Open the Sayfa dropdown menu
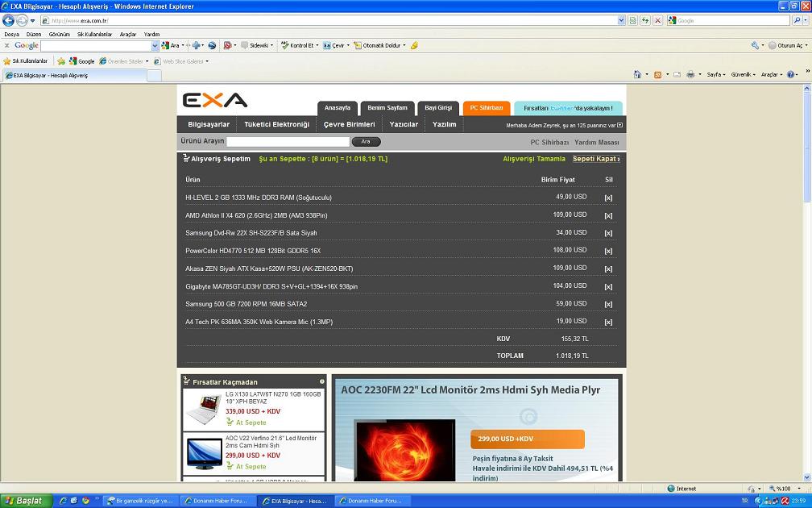The image size is (812, 508). tap(716, 75)
